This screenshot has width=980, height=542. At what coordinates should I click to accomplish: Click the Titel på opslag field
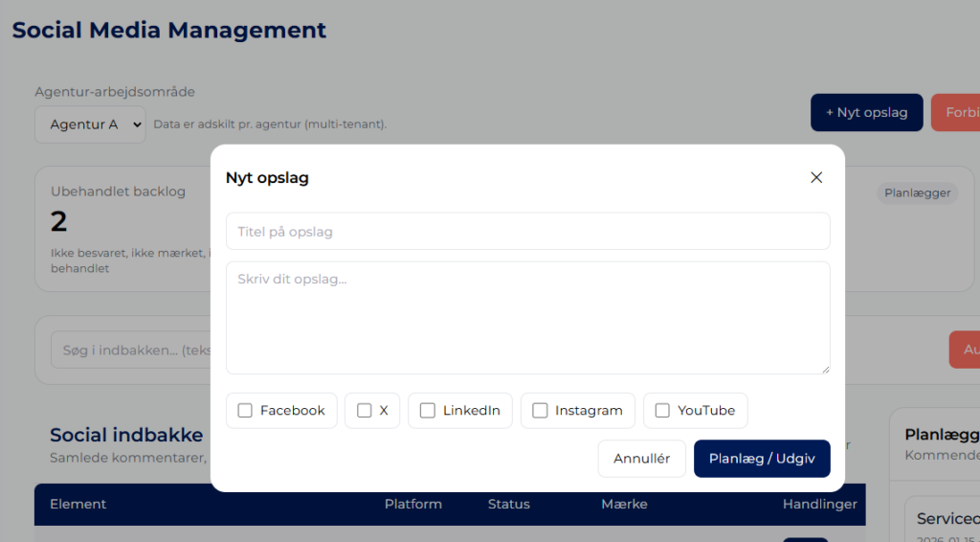[527, 232]
